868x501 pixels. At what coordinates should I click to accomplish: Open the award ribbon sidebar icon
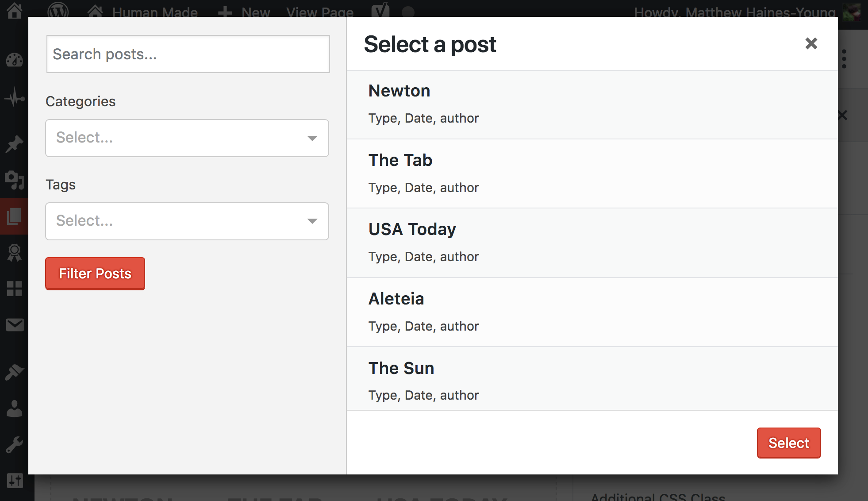click(x=14, y=253)
